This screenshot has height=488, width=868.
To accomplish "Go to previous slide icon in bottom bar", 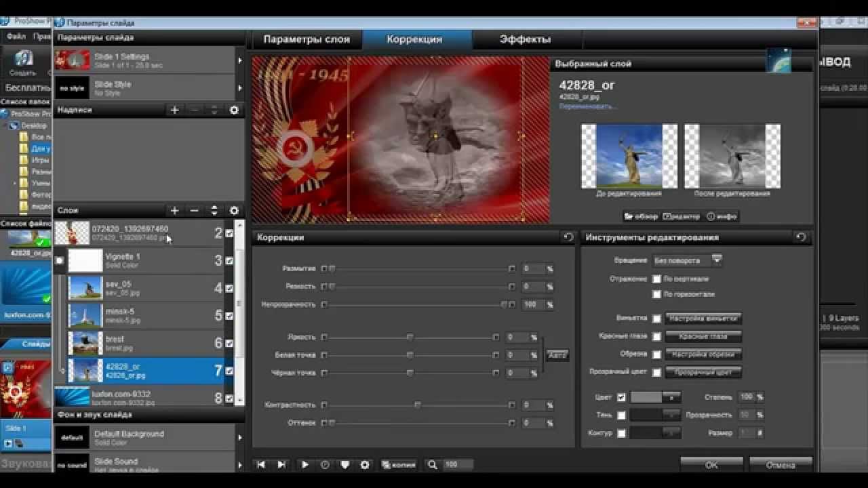I will click(260, 465).
